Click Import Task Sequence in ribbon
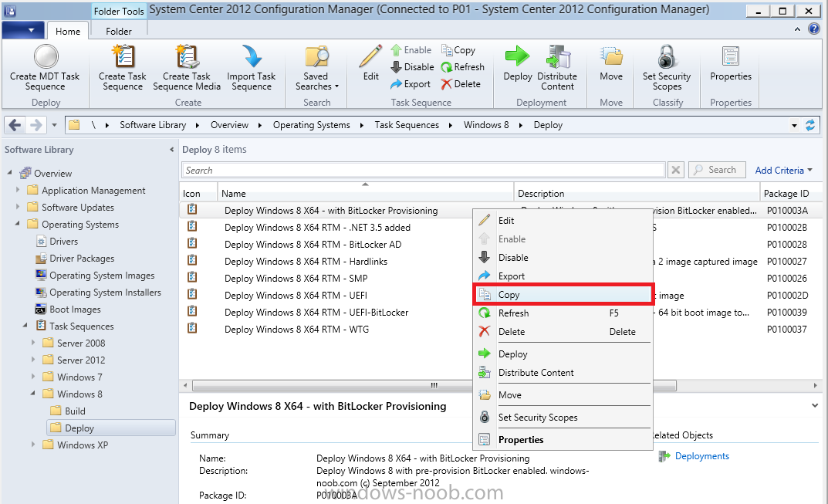Image resolution: width=828 pixels, height=504 pixels. 252,68
